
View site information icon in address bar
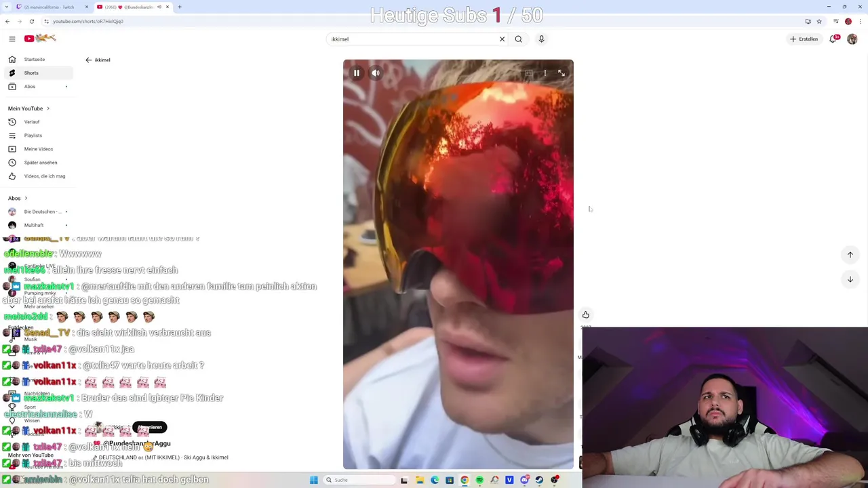pyautogui.click(x=46, y=21)
